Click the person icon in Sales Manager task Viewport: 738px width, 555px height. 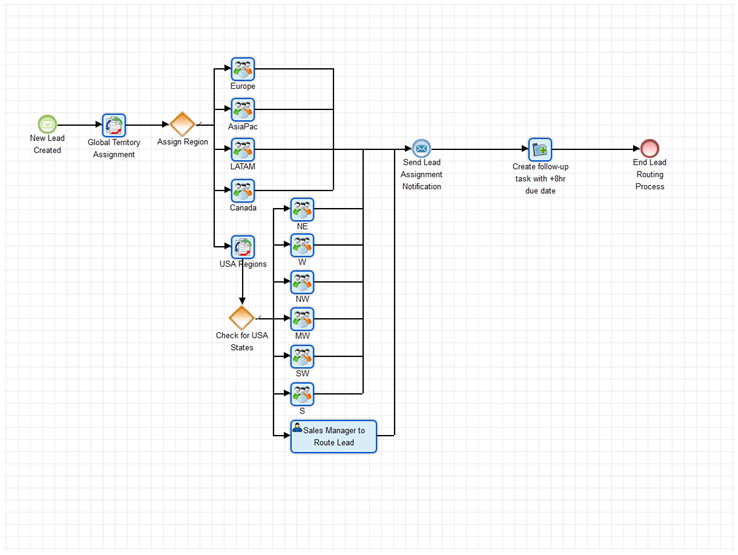(x=297, y=427)
